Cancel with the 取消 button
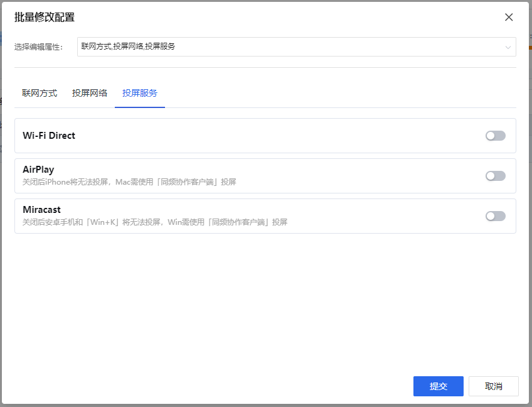The width and height of the screenshot is (532, 407). click(494, 386)
